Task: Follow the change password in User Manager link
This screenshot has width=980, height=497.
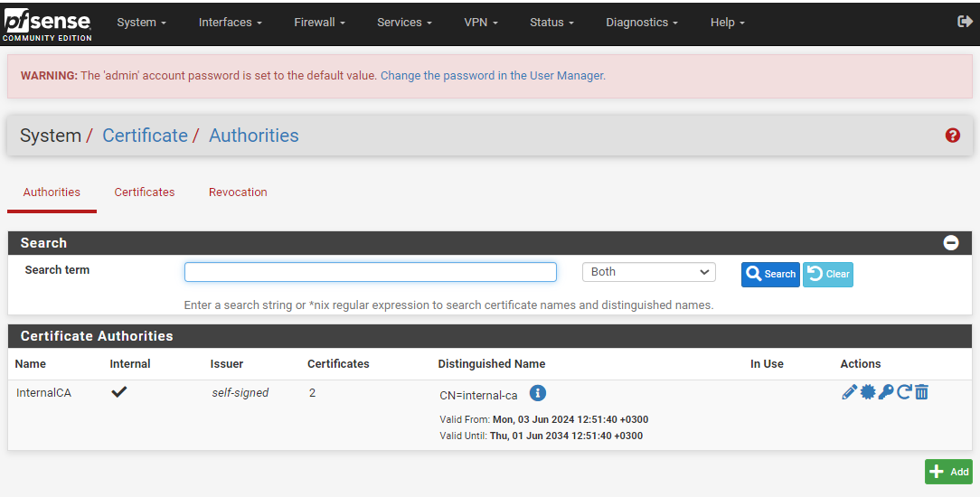Action: pyautogui.click(x=492, y=76)
